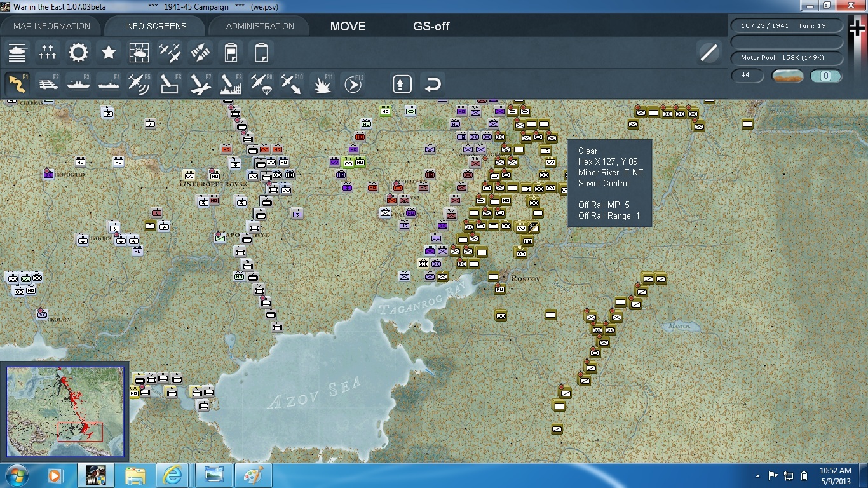Click the red viewport rectangle on minimap
This screenshot has height=488, width=868.
click(x=80, y=432)
